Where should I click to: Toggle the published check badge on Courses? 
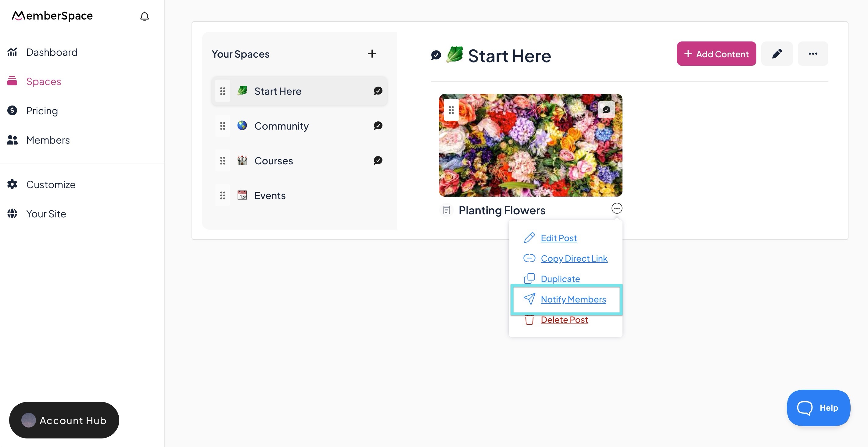[378, 160]
